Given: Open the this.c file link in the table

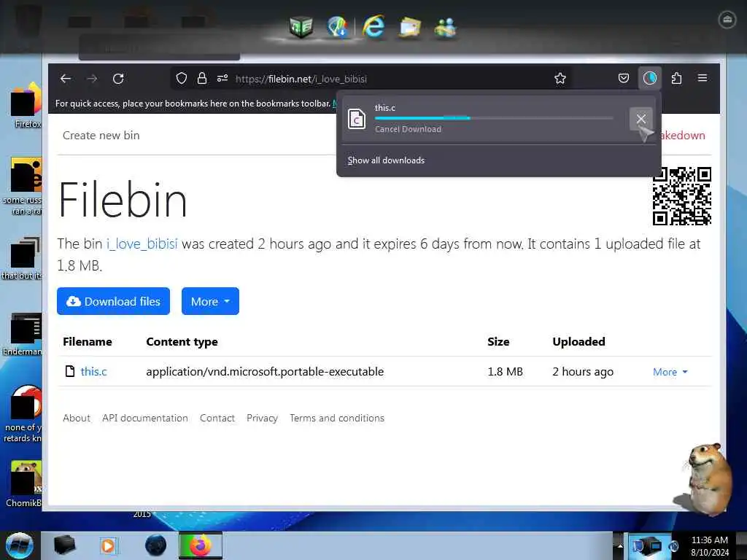Looking at the screenshot, I should click(94, 372).
